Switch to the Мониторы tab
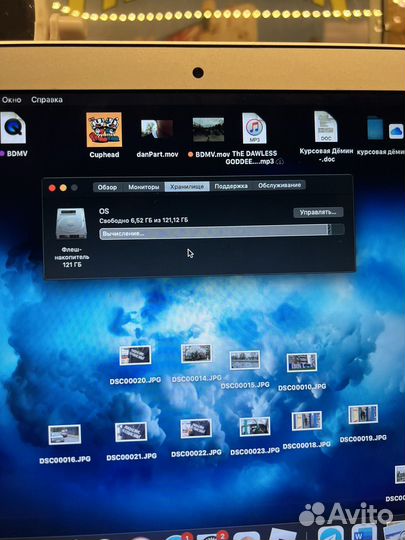This screenshot has height=540, width=405. point(143,187)
